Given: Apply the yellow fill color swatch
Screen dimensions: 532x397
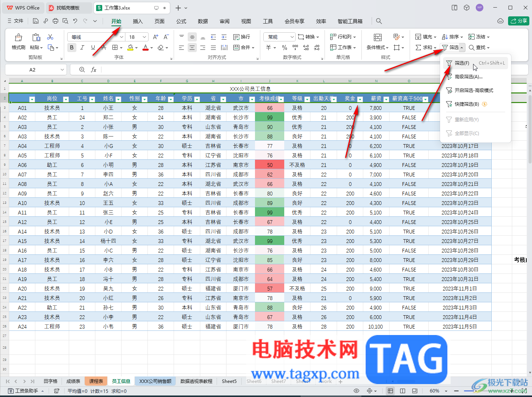Looking at the screenshot, I should pyautogui.click(x=130, y=48).
